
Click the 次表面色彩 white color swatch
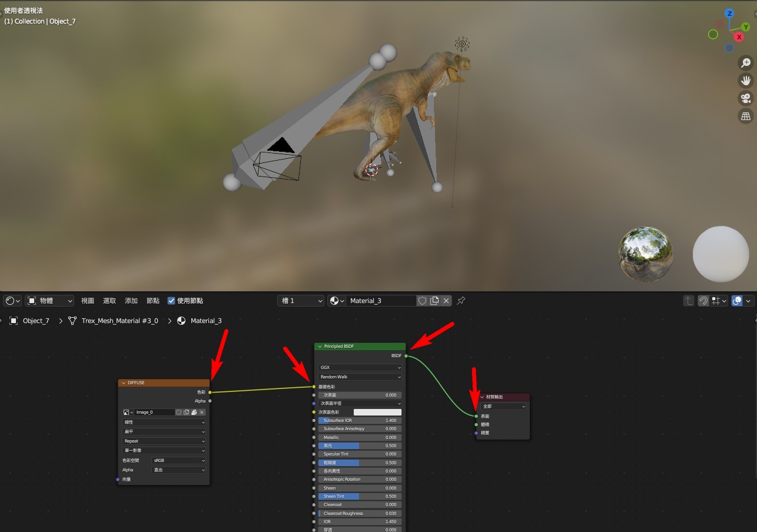[x=377, y=413]
